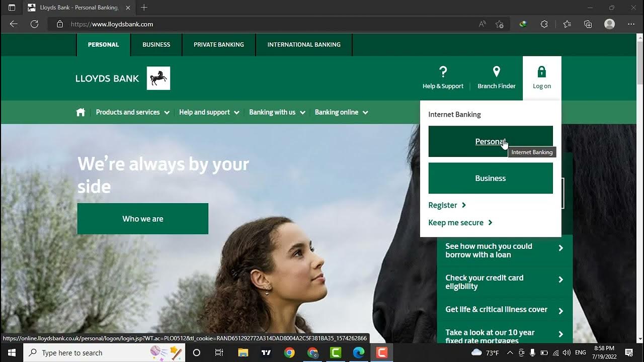Viewport: 644px width, 362px height.
Task: Open the browser profile avatar
Action: coord(609,24)
